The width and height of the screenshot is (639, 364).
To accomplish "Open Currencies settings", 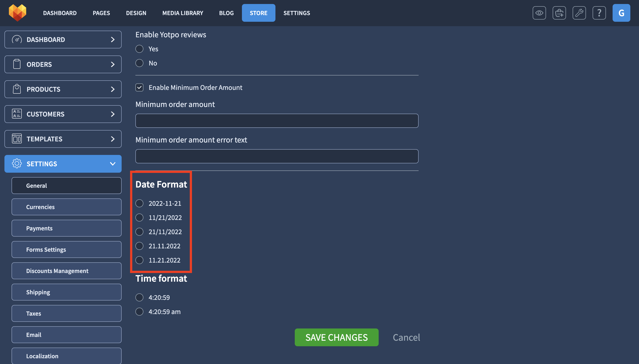I will coord(67,207).
